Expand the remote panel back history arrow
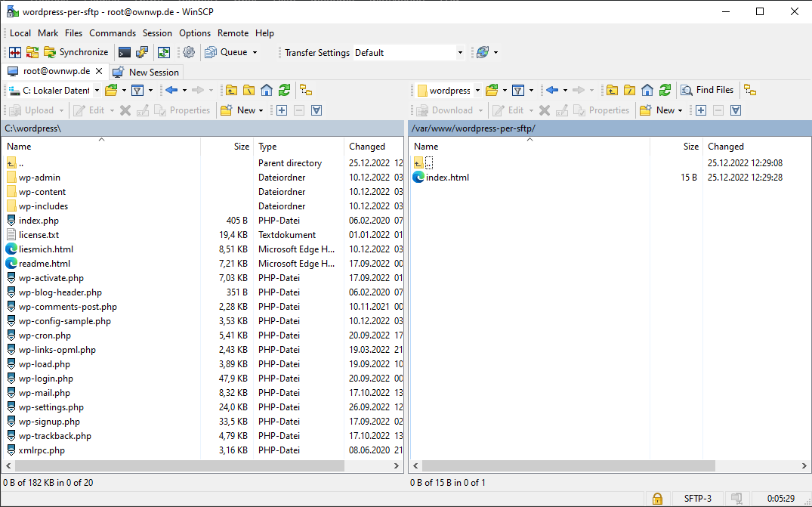This screenshot has width=812, height=507. 565,90
